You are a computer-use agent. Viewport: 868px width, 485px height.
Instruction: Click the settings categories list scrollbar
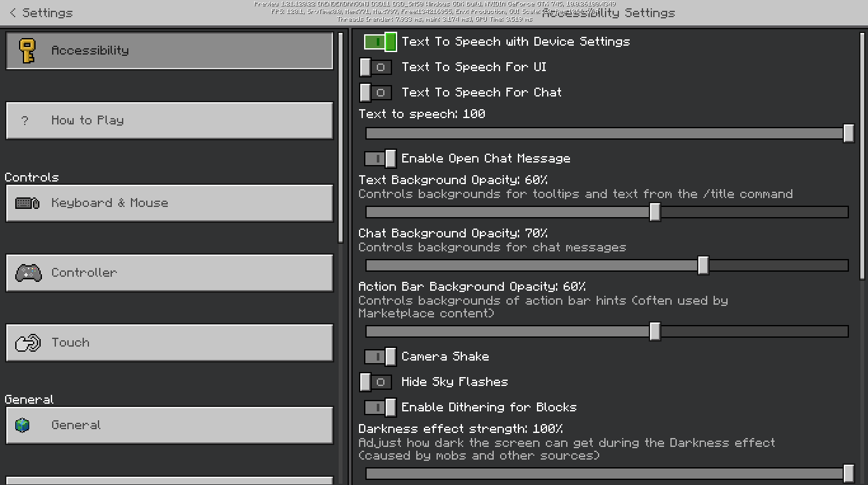click(341, 136)
